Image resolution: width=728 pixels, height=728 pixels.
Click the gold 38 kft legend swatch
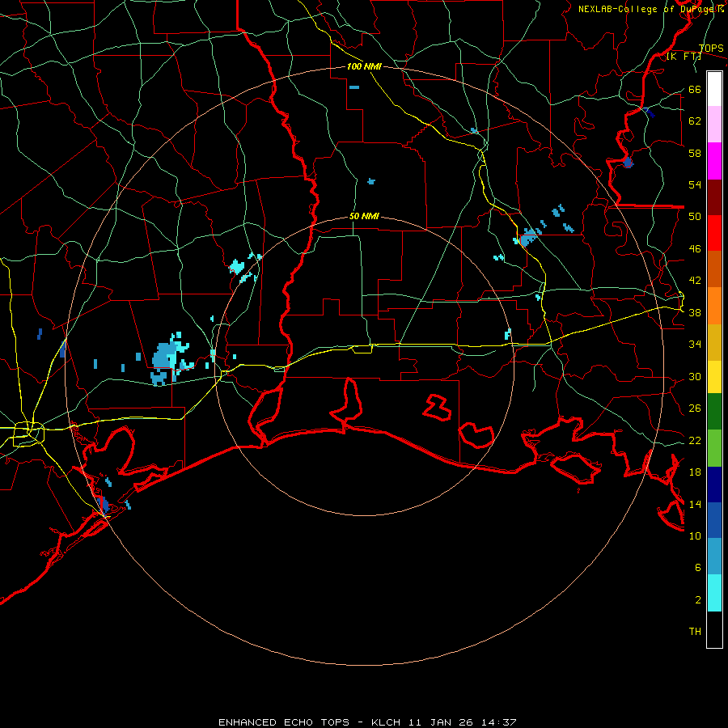(714, 342)
